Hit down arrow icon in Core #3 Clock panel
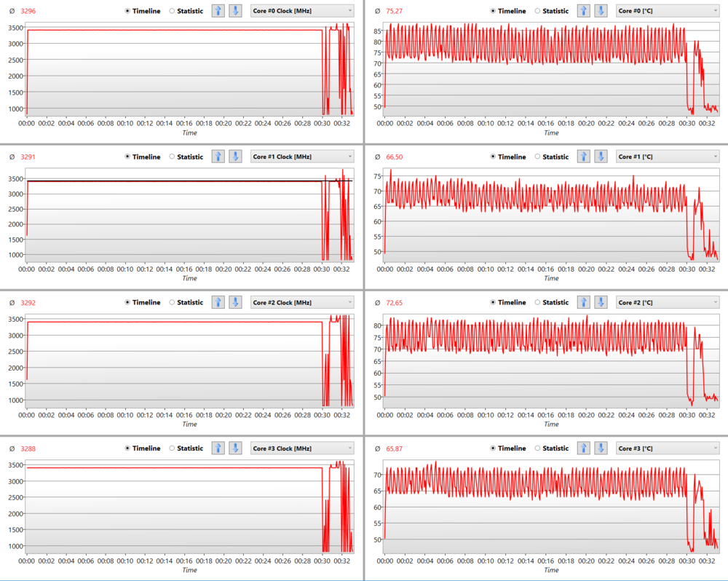The image size is (728, 581). pos(235,448)
